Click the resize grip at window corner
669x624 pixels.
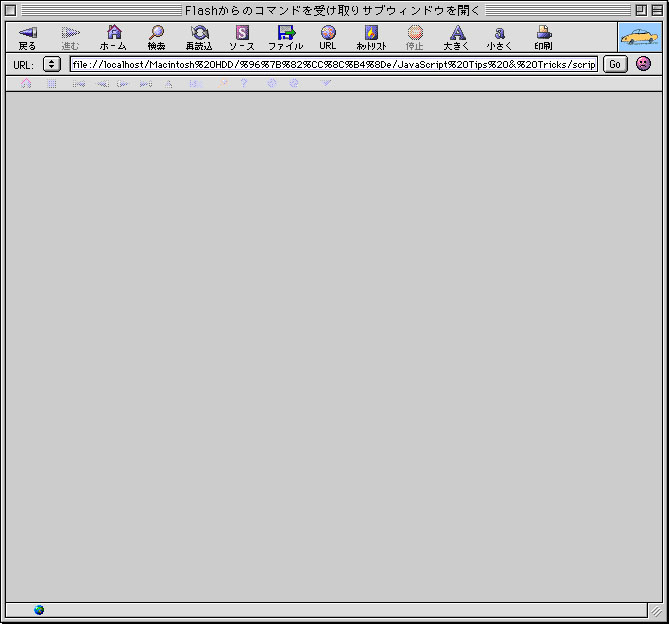pos(656,611)
